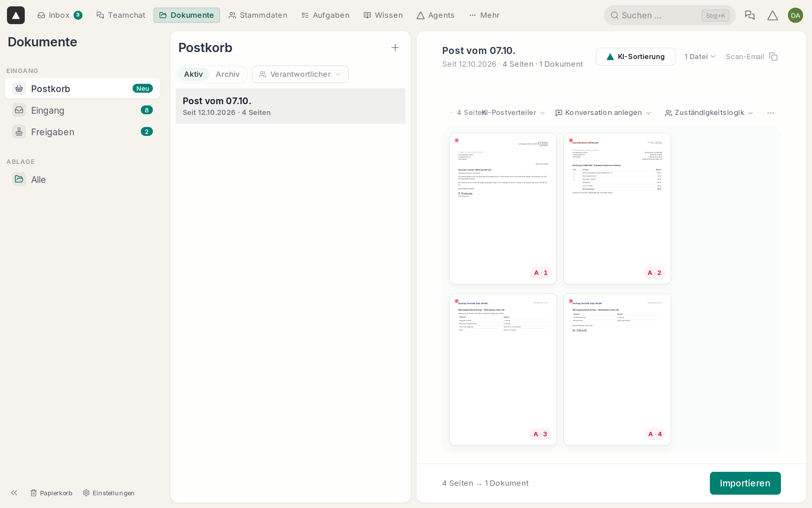Click the Alle folder icon
The width and height of the screenshot is (812, 508).
19,179
